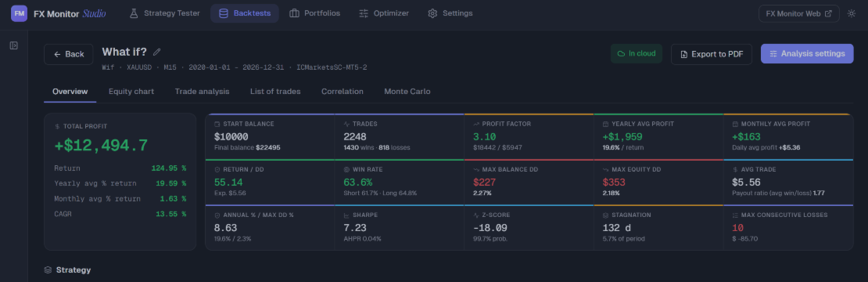This screenshot has width=868, height=282.
Task: Open the Monte Carlo tab
Action: click(x=407, y=92)
